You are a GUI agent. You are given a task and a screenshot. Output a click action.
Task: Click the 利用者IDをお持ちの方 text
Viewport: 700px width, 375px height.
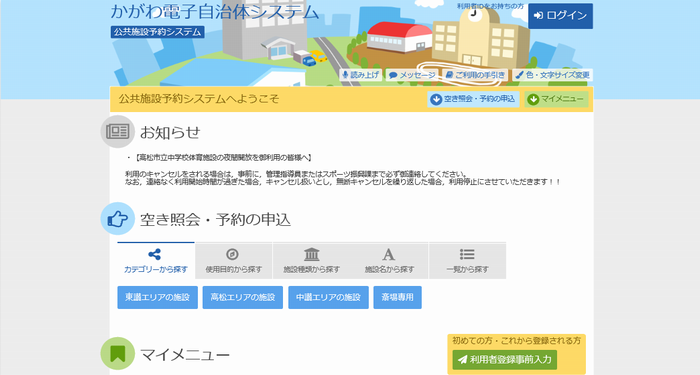[x=490, y=6]
